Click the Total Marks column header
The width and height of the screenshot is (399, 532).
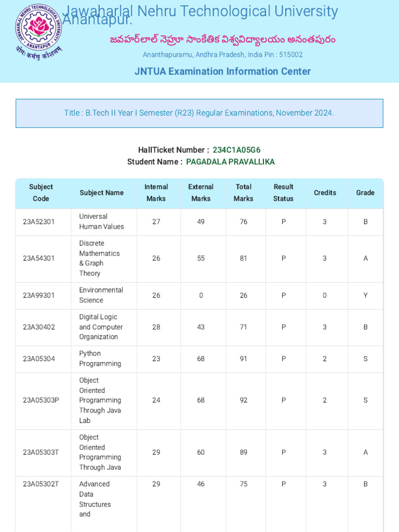(x=244, y=193)
